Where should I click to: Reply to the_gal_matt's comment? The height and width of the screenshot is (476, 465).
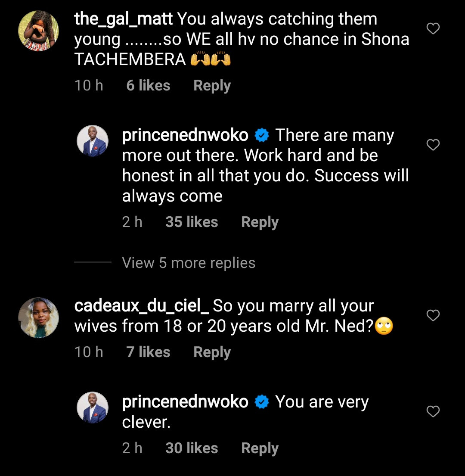coord(212,86)
